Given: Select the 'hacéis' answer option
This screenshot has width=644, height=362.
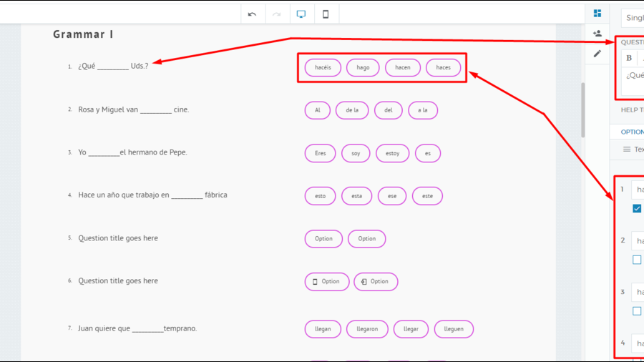Looking at the screenshot, I should pyautogui.click(x=323, y=67).
